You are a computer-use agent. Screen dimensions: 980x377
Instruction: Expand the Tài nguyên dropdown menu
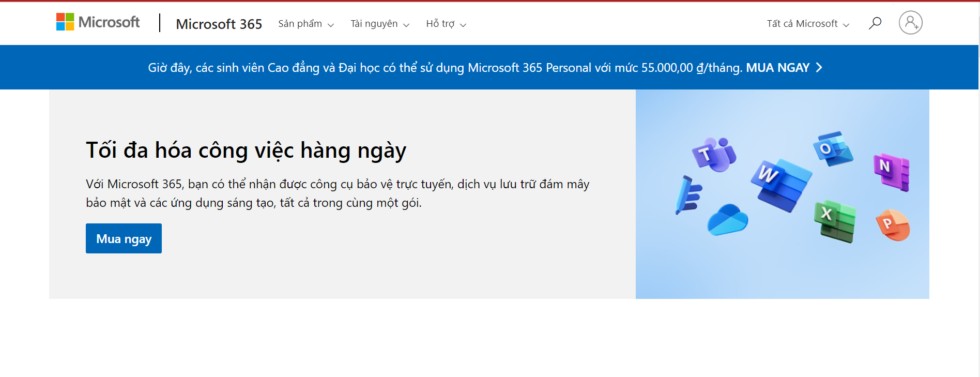click(380, 24)
